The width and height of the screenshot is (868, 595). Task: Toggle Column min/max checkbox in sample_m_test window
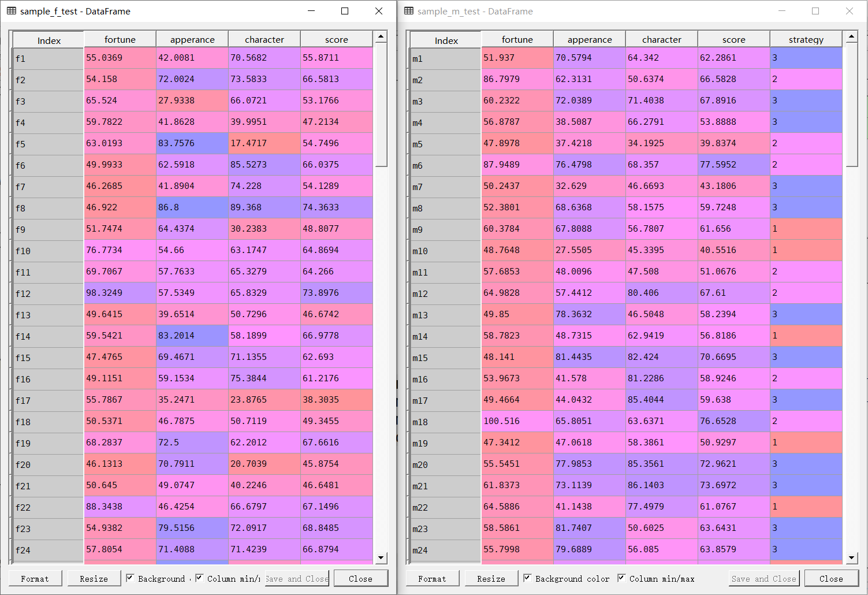tap(621, 578)
